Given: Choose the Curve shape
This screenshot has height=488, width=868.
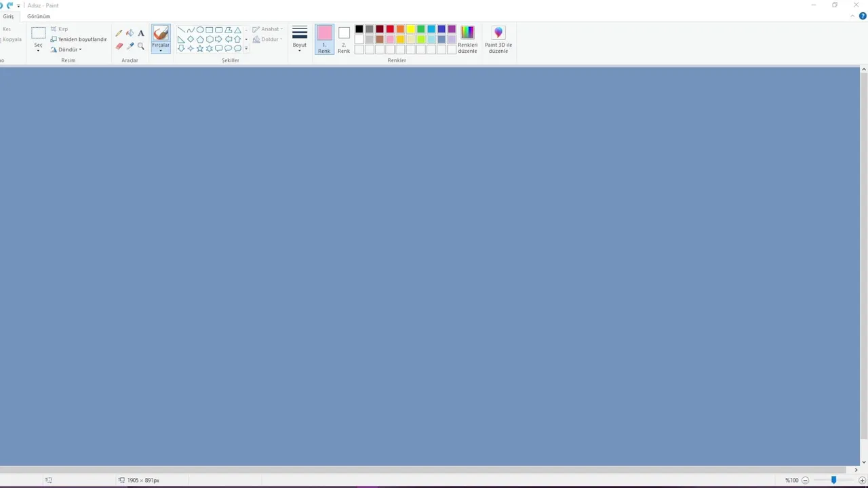Looking at the screenshot, I should (x=191, y=30).
